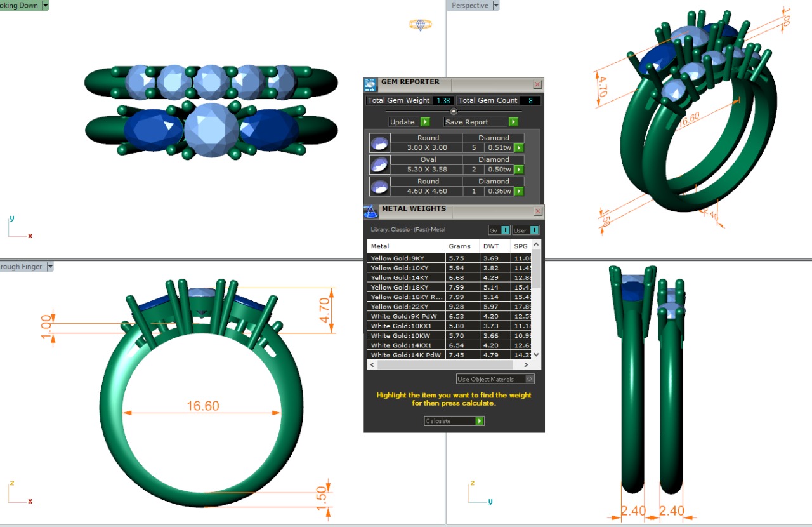Click the Metal Weights scale icon
Viewport: 812px width, 527px height.
tap(370, 212)
